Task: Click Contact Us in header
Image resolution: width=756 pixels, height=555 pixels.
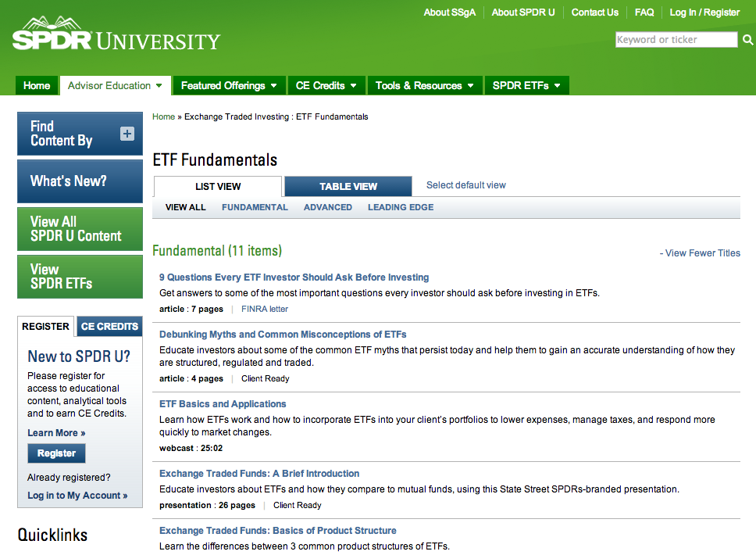Action: tap(595, 13)
